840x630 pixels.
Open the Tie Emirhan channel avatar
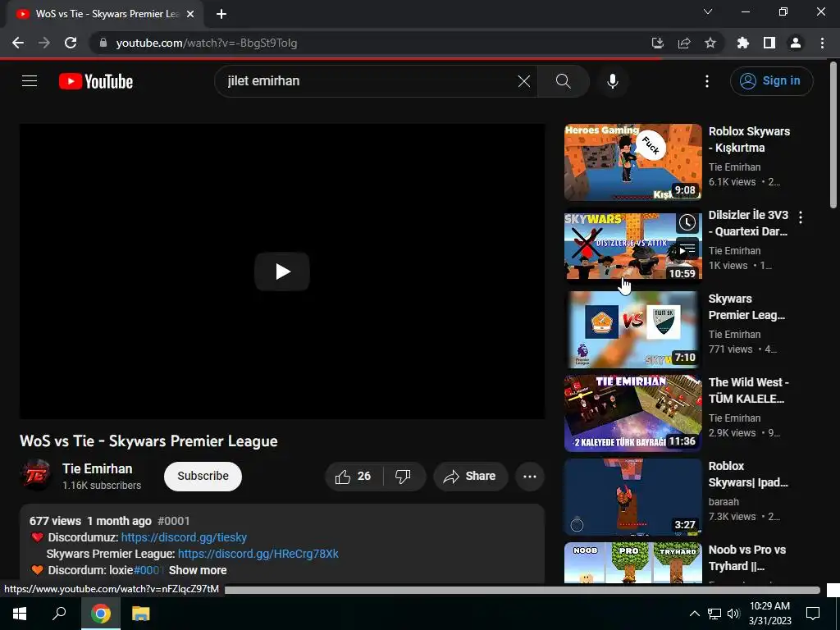(x=36, y=475)
